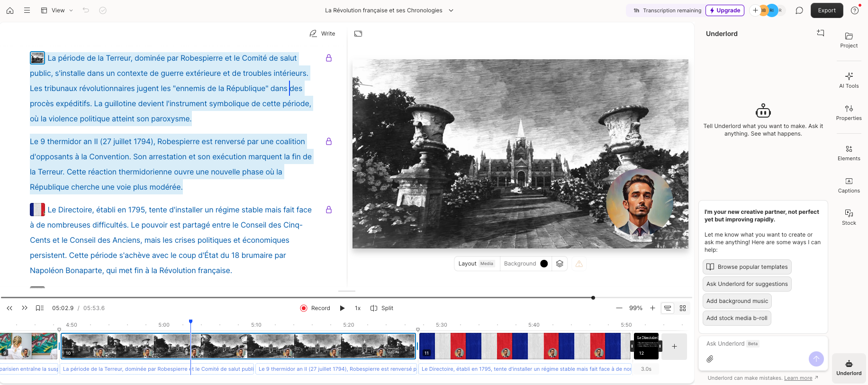The image size is (868, 385).
Task: Open the Properties tab
Action: pos(849,112)
